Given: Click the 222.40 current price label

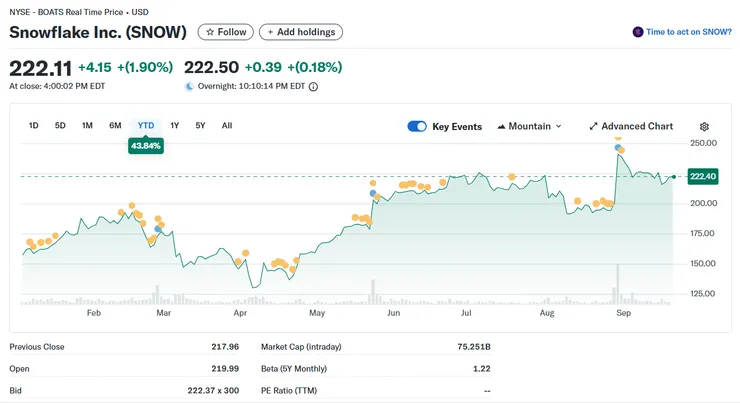Looking at the screenshot, I should [703, 176].
